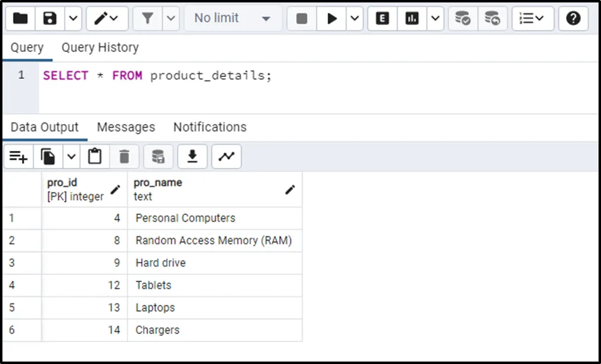Click the Explain Analyze chart icon
This screenshot has height=364, width=601.
[412, 19]
